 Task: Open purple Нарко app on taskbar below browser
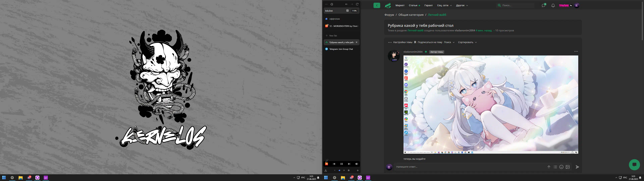coord(368,178)
